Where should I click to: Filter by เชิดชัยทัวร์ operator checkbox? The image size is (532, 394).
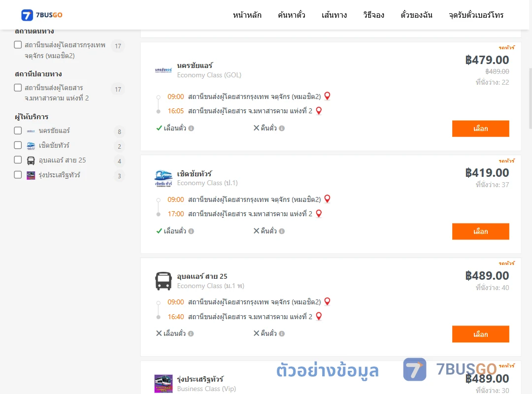click(18, 145)
